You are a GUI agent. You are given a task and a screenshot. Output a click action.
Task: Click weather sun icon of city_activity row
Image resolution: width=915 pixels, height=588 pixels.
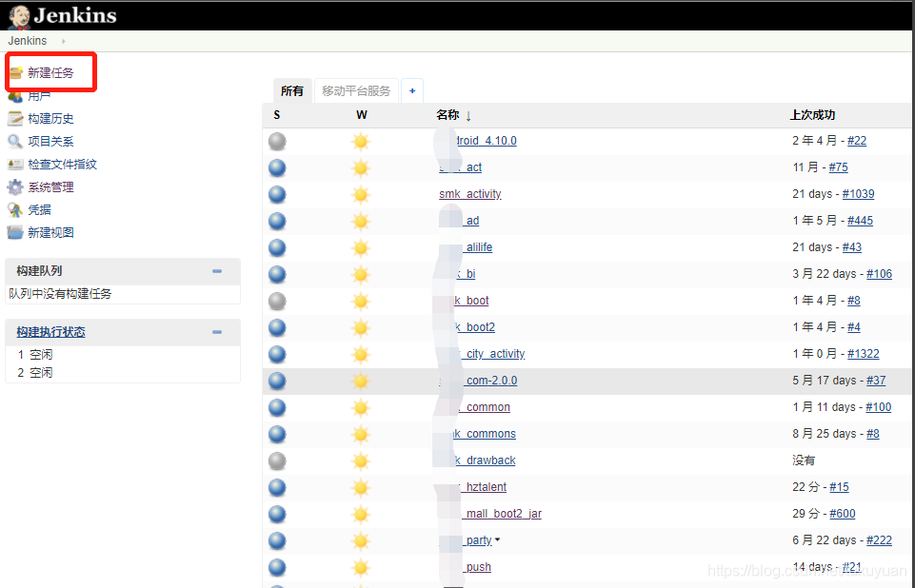pos(361,354)
